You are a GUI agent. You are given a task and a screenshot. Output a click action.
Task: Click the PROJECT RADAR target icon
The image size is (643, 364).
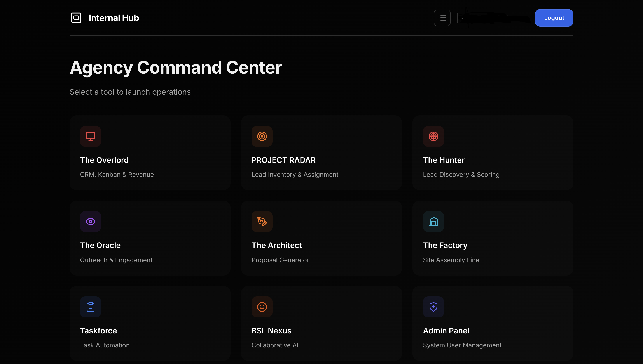262,136
